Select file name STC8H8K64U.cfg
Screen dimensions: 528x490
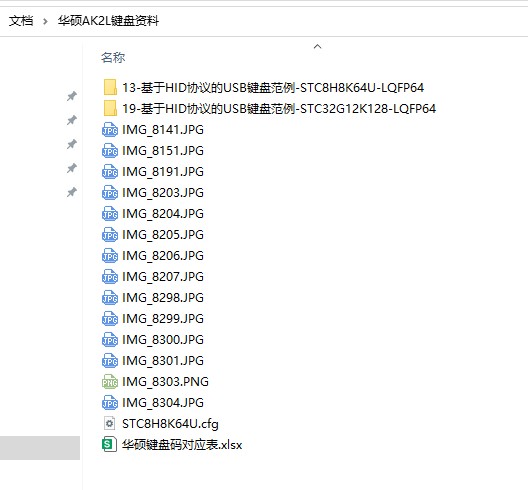point(170,424)
